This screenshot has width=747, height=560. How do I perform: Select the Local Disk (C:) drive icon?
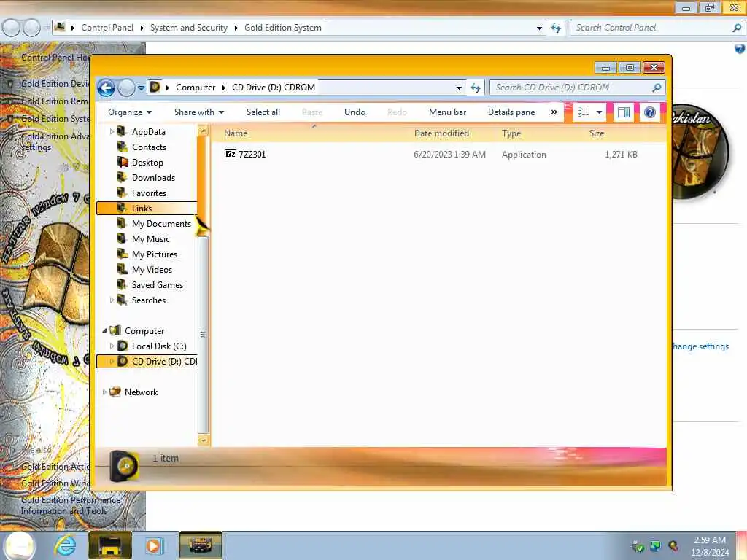tap(123, 346)
